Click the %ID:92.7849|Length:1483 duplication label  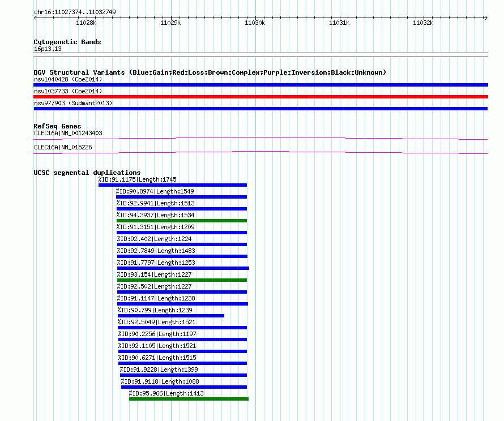pos(156,251)
